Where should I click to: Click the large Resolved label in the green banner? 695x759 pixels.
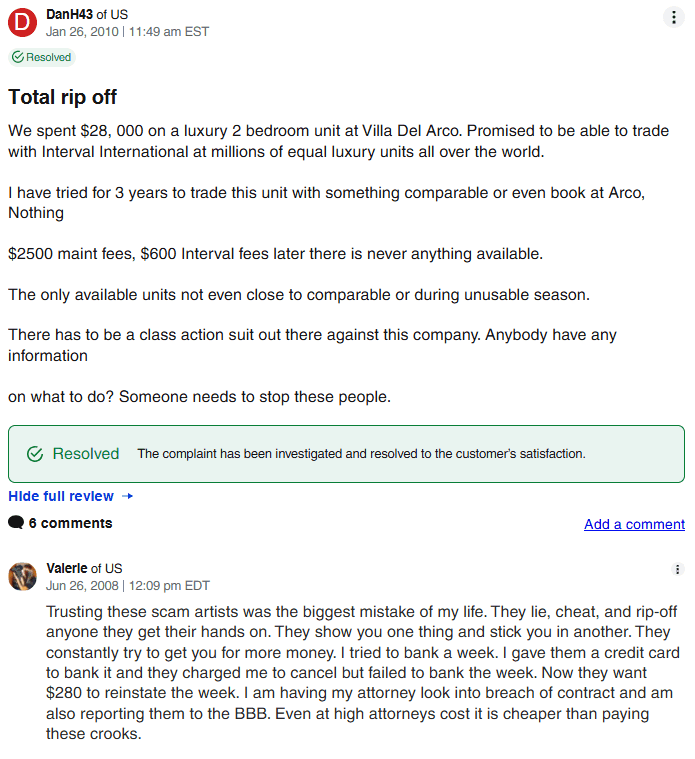pos(86,454)
